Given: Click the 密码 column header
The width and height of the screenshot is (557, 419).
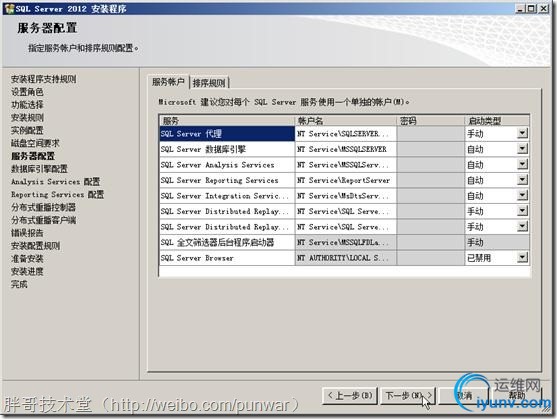Looking at the screenshot, I should [431, 120].
